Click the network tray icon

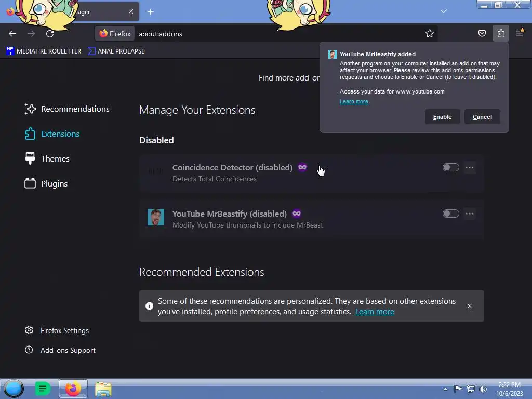tap(471, 389)
